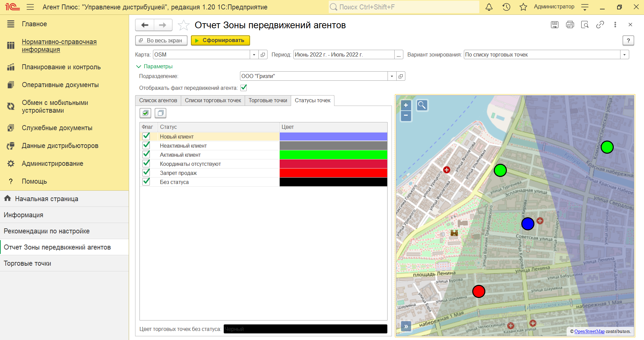Screen dimensions: 644x340
Task: Open Главное section
Action: 34,24
